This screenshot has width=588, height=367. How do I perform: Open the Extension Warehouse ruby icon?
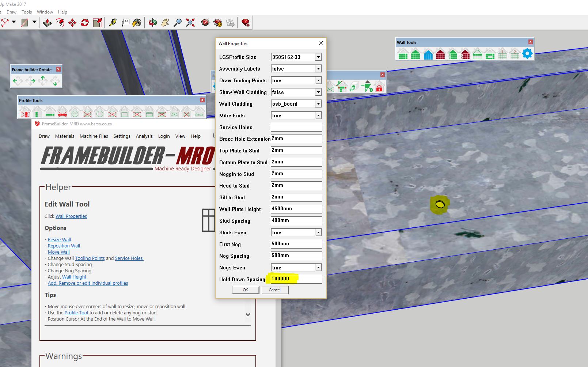coord(246,23)
